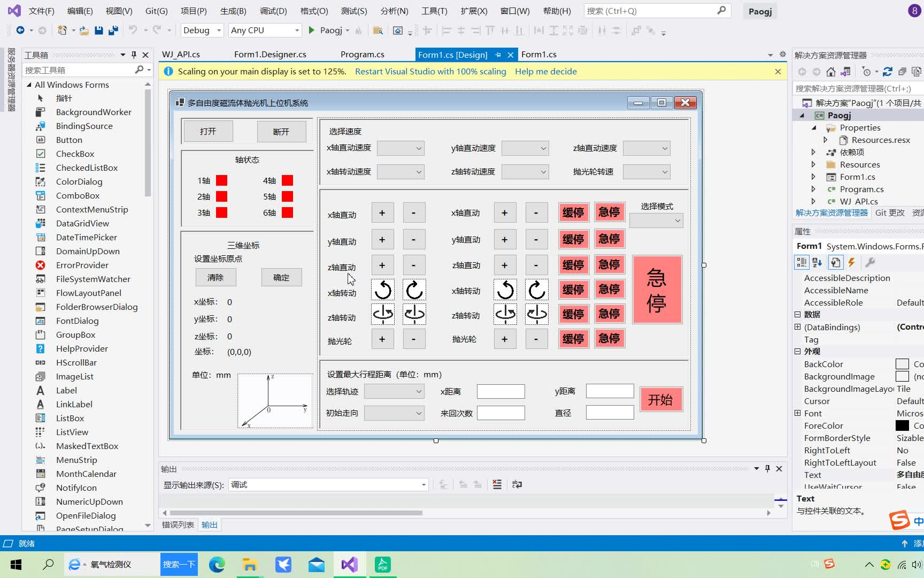Open the Debug configuration dropdown
Screen dimensions: 924x578
218,31
